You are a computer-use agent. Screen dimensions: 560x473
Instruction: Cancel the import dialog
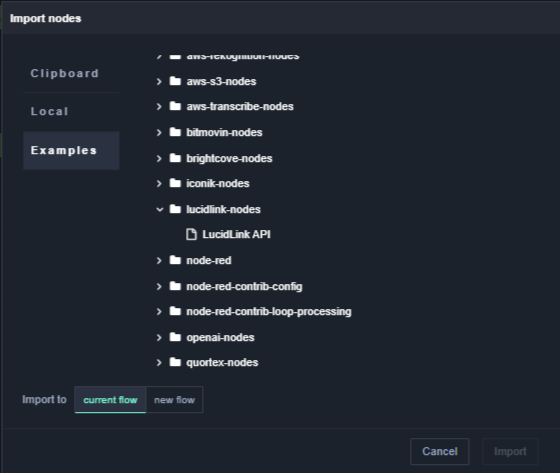coord(440,452)
